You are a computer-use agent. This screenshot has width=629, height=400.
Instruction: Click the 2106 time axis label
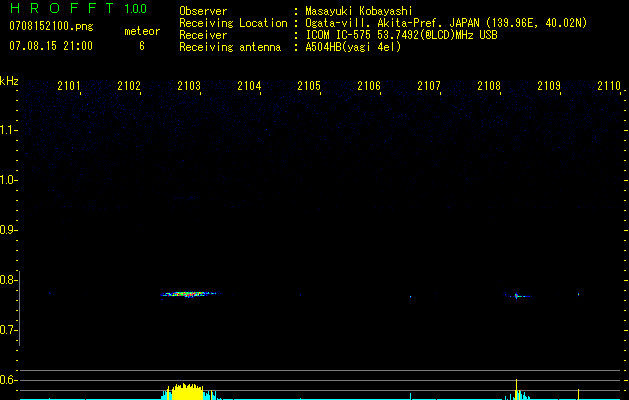click(369, 86)
